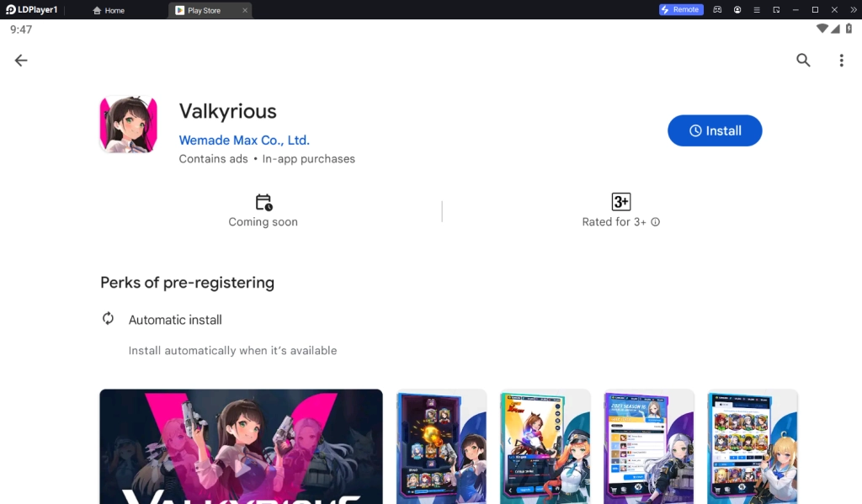The image size is (862, 504).
Task: Click the Wi-Fi status icon
Action: tap(822, 29)
